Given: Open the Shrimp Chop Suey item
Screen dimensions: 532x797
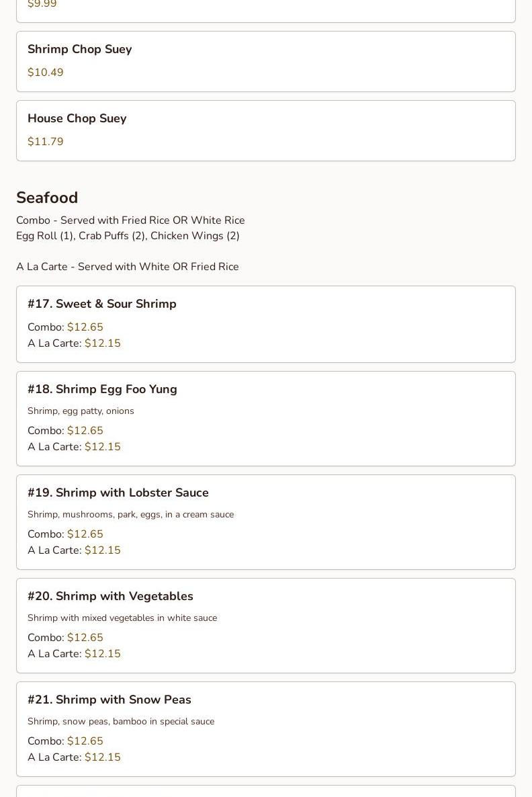Looking at the screenshot, I should [x=79, y=49].
